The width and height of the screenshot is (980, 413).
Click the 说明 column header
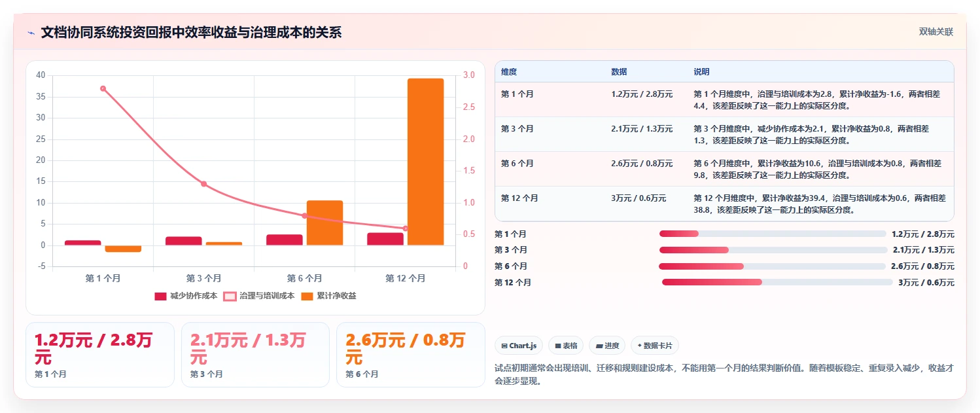(x=701, y=72)
